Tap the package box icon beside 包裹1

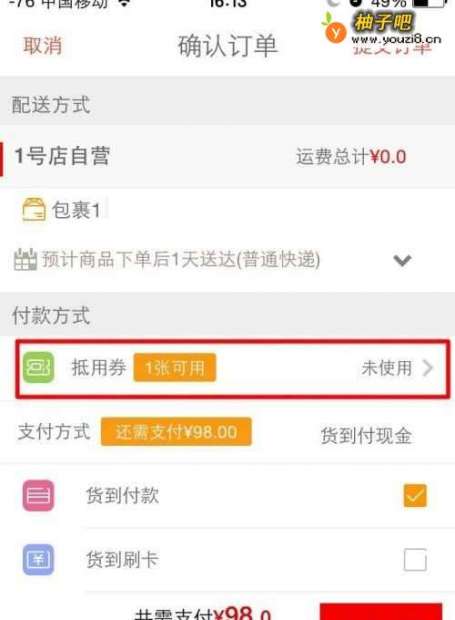coord(34,210)
